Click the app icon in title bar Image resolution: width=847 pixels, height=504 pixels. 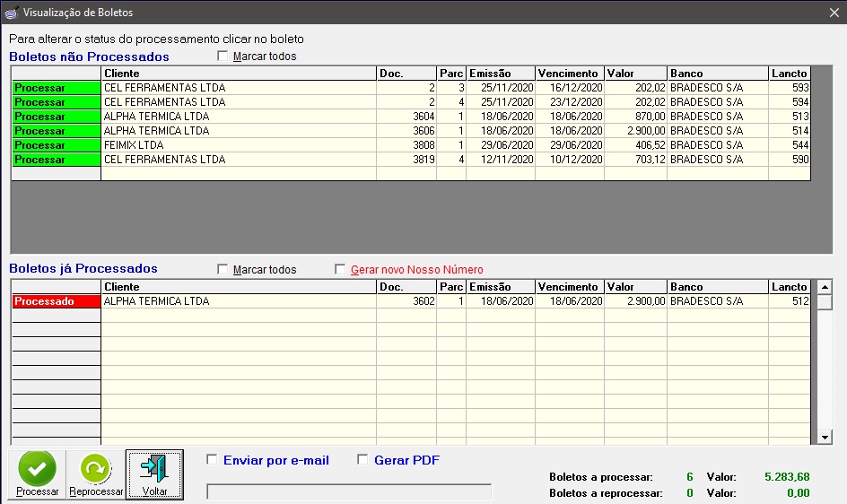coord(12,13)
